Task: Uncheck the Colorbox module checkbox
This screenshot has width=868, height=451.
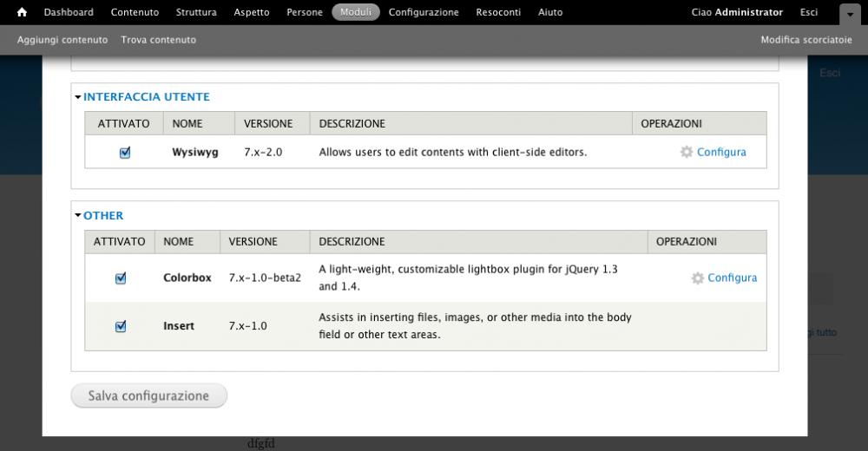Action: (121, 278)
